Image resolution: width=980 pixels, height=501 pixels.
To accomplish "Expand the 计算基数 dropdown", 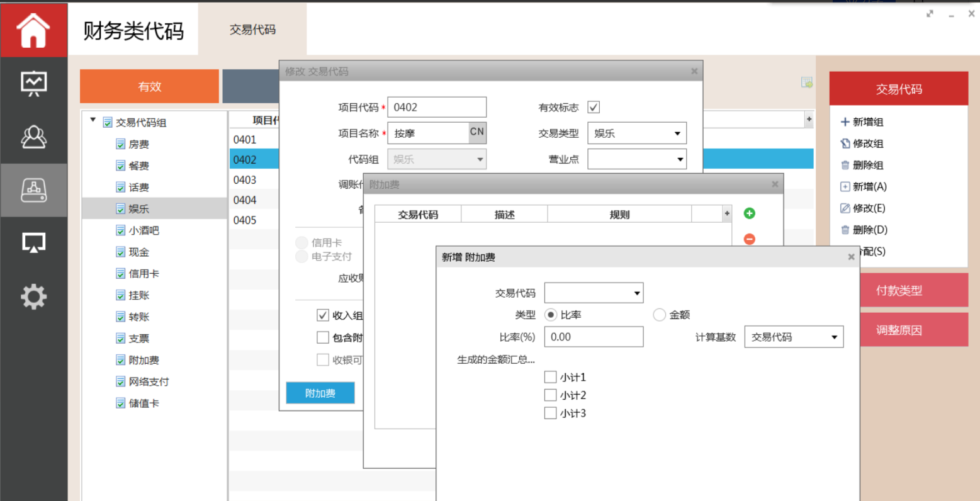I will click(x=793, y=337).
